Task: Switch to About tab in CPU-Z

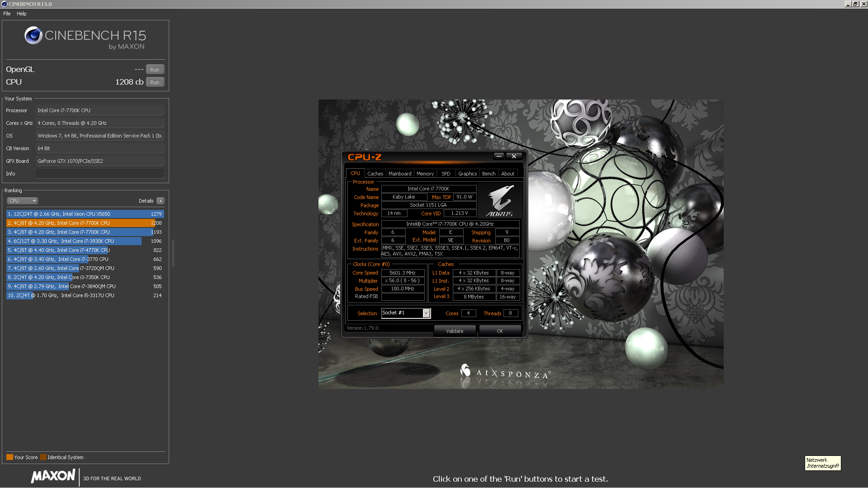Action: [508, 174]
